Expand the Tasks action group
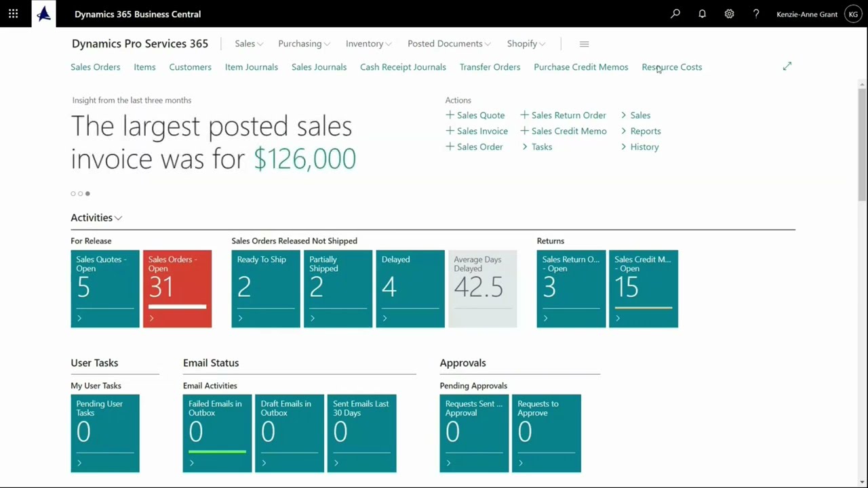Viewport: 868px width, 488px height. 537,147
